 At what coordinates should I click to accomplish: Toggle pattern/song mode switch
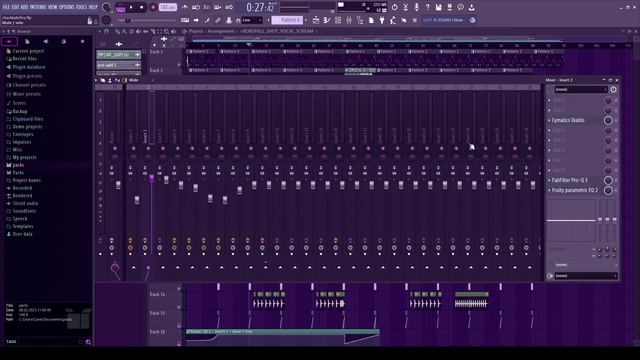pyautogui.click(x=120, y=7)
